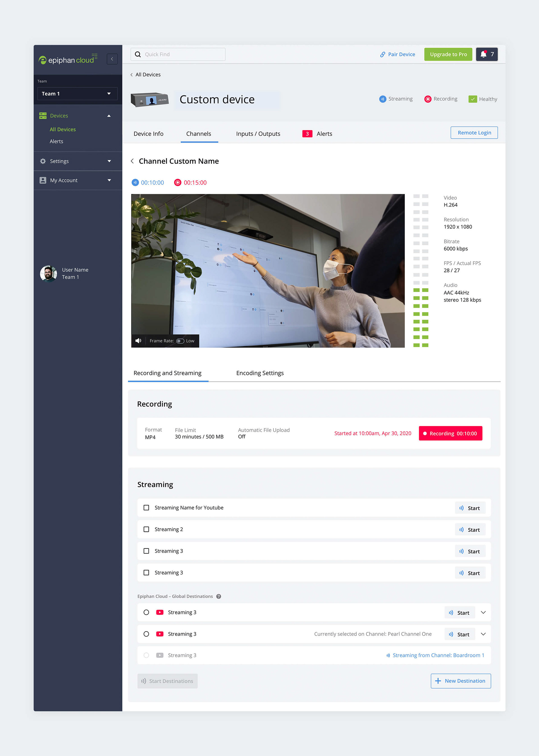Start Streaming Name for Youtube
The width and height of the screenshot is (539, 756).
click(x=470, y=508)
